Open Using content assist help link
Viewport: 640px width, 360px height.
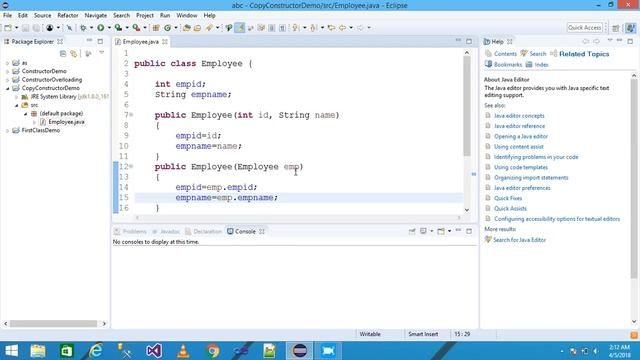[x=519, y=147]
